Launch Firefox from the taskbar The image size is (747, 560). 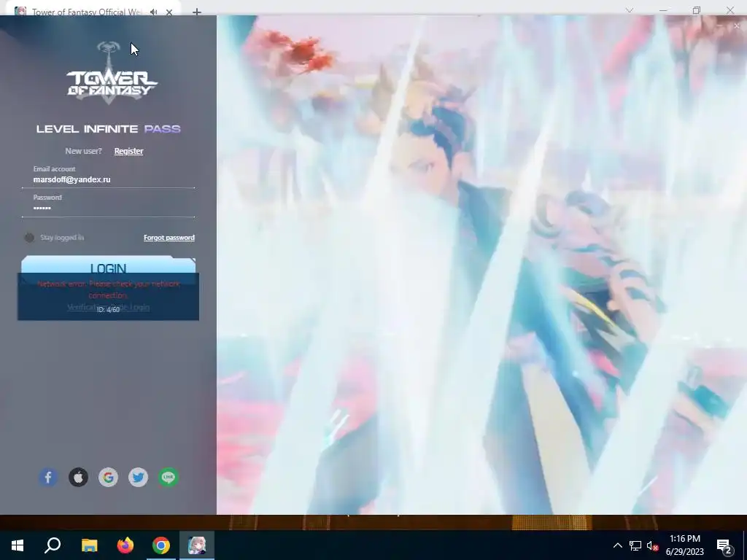125,545
